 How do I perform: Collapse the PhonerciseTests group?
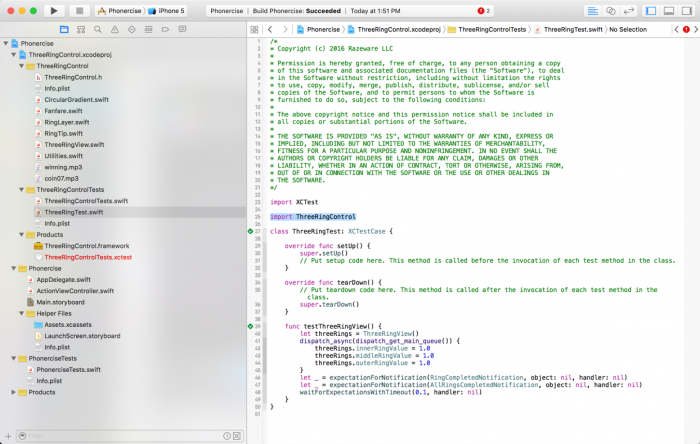point(14,358)
